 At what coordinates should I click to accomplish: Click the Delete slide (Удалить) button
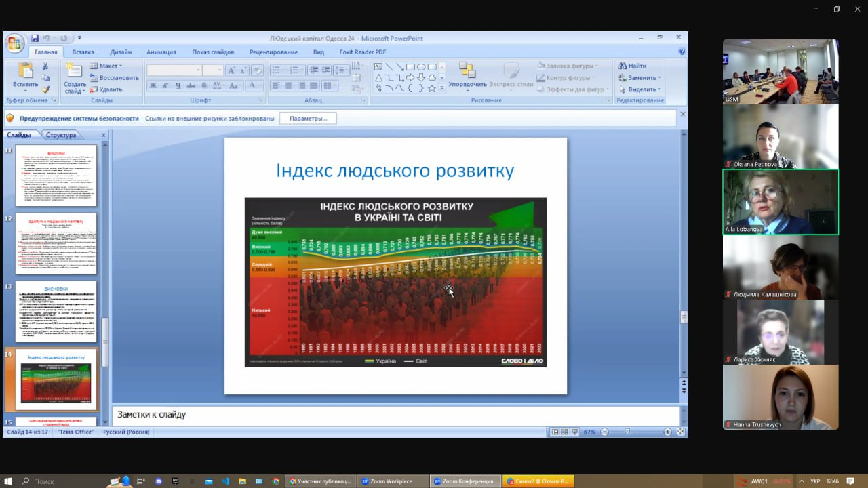106,89
